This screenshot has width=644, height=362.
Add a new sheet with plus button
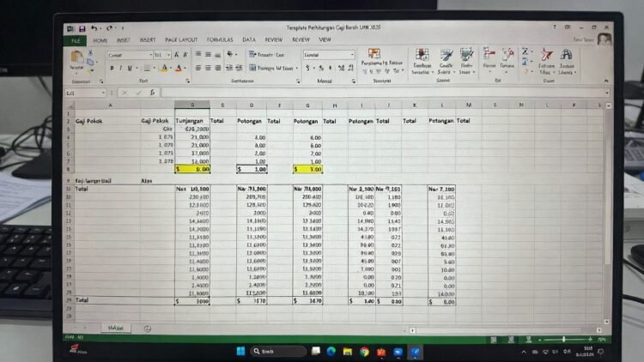point(148,329)
